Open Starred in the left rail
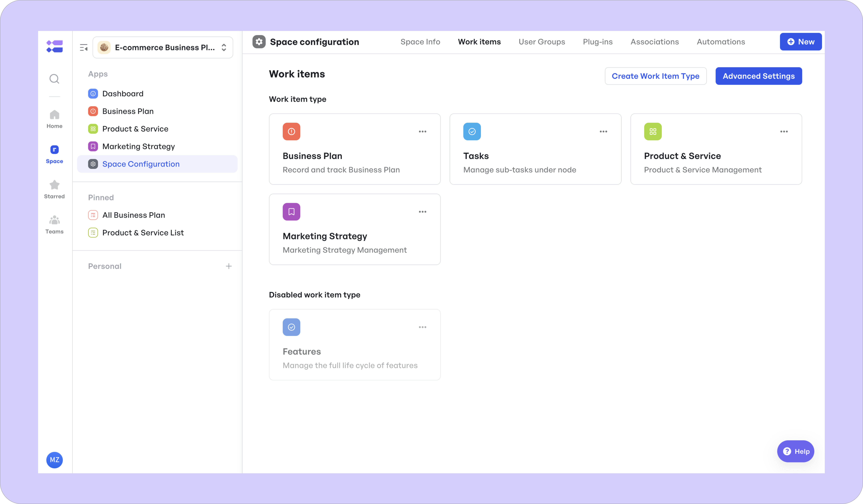 [x=54, y=189]
